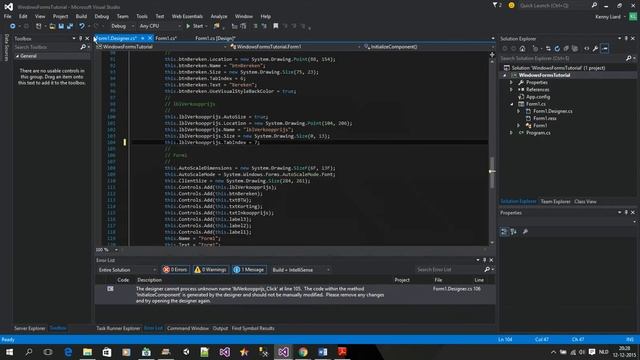Open the Analyze menu
The width and height of the screenshot is (640, 360).
[219, 16]
